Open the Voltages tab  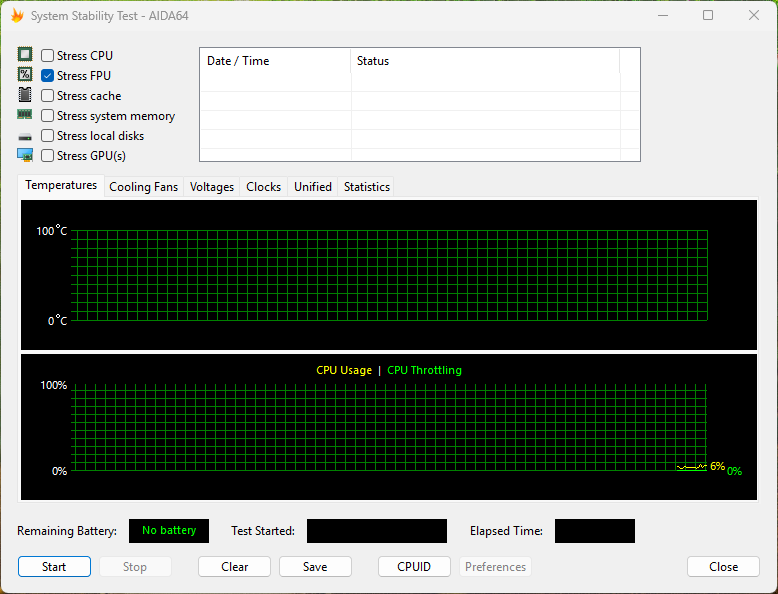(x=212, y=187)
